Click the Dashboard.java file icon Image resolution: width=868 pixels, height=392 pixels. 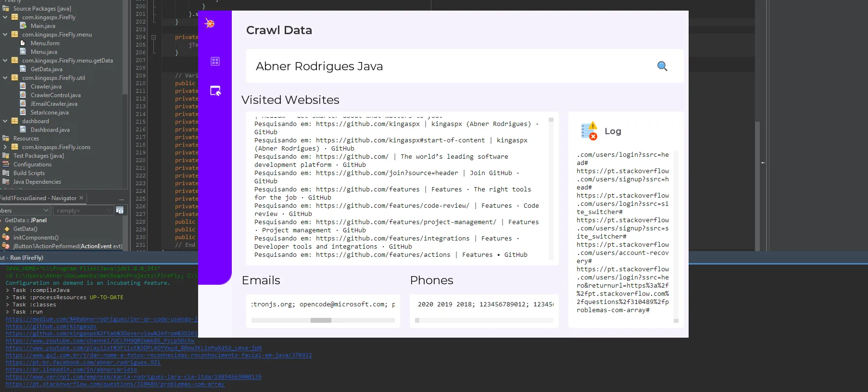coord(23,129)
